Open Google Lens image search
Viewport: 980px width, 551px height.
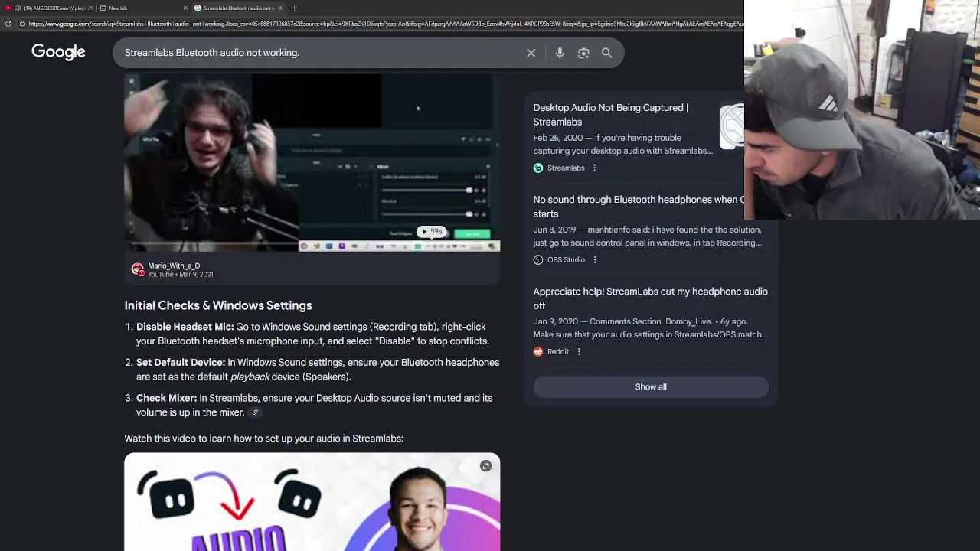583,53
